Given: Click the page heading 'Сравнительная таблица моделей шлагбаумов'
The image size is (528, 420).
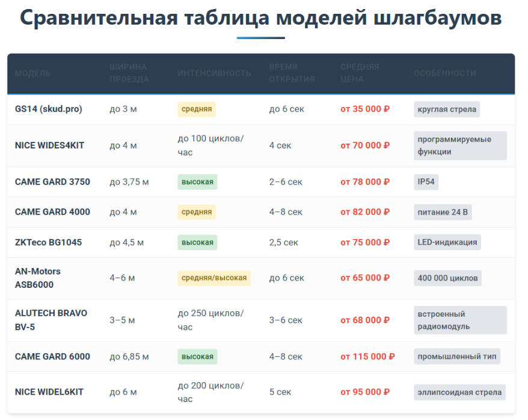Looking at the screenshot, I should coord(261,17).
